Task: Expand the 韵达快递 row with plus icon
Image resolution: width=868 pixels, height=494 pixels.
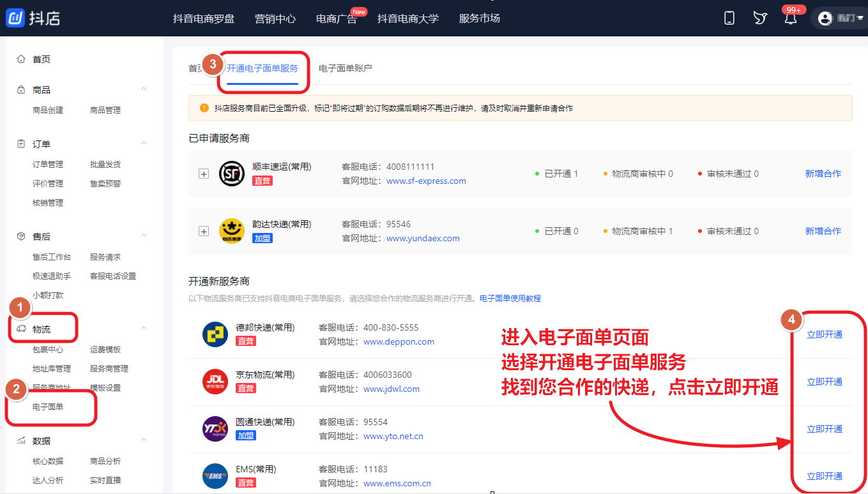Action: click(x=204, y=231)
